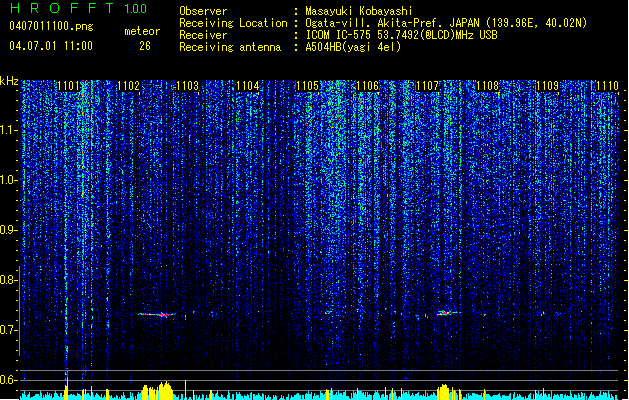Click the 0.6 kHz axis label
The width and height of the screenshot is (629, 400).
pos(8,380)
